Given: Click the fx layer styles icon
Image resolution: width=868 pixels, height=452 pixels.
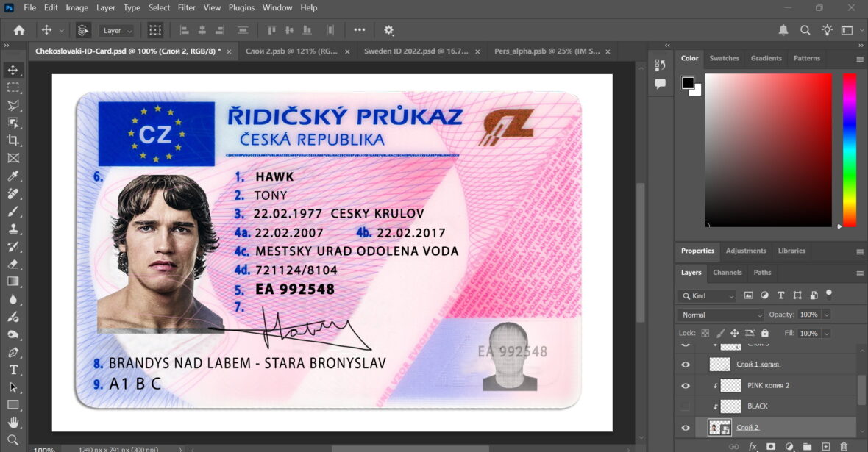Looking at the screenshot, I should (x=752, y=446).
